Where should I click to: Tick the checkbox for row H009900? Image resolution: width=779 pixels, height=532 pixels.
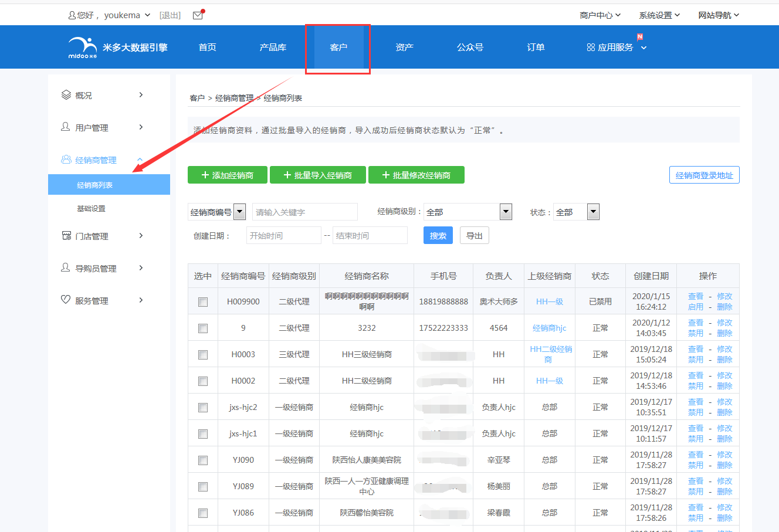[203, 302]
